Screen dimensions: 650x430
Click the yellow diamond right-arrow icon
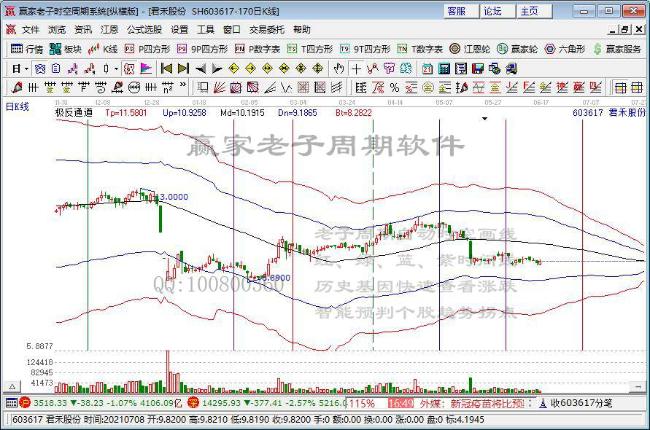[250, 68]
